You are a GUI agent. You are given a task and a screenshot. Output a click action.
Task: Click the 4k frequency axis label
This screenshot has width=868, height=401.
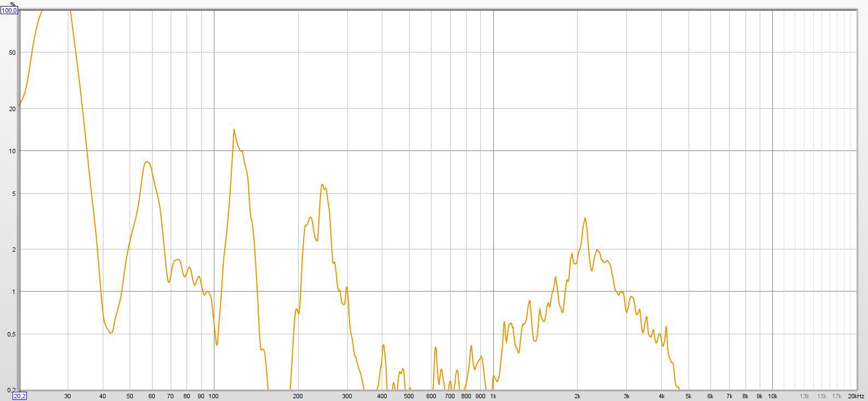point(661,396)
